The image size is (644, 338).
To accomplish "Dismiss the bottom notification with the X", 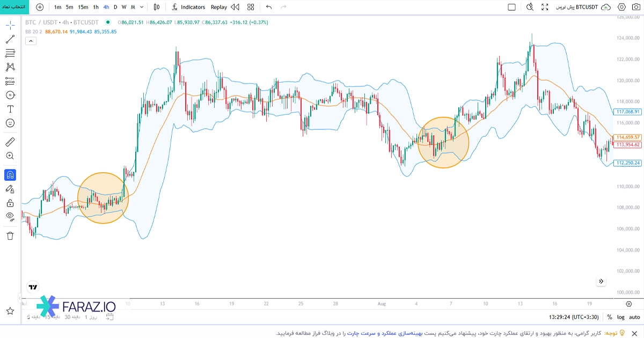I will [634, 333].
